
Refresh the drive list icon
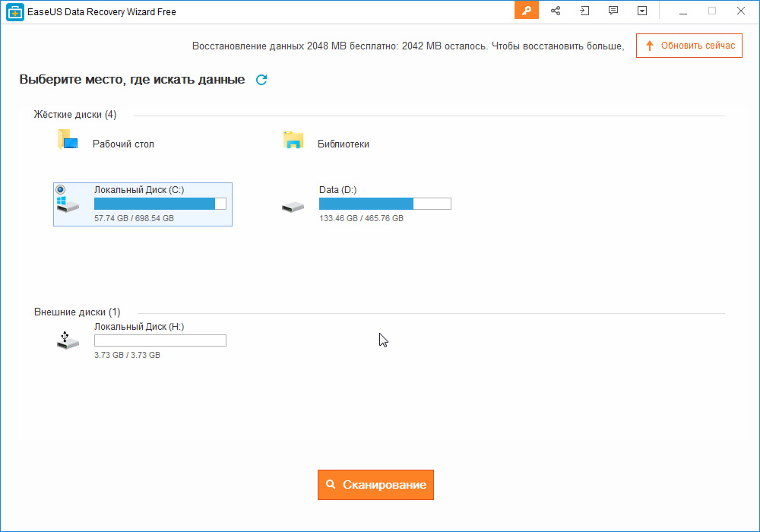click(x=261, y=80)
